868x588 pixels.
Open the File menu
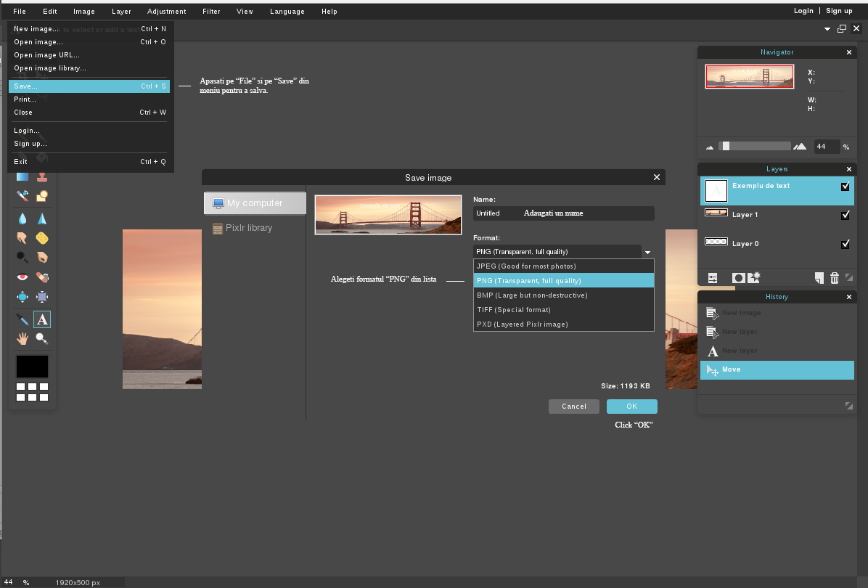pos(20,12)
